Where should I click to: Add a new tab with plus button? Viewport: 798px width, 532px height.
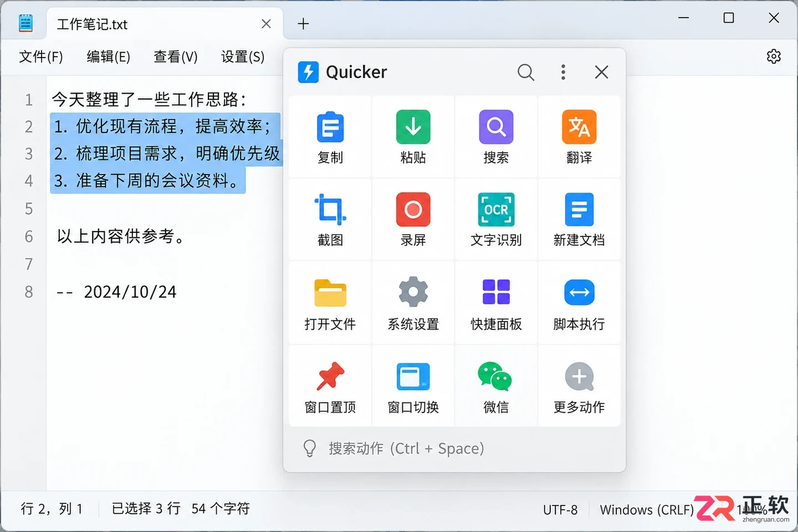303,24
